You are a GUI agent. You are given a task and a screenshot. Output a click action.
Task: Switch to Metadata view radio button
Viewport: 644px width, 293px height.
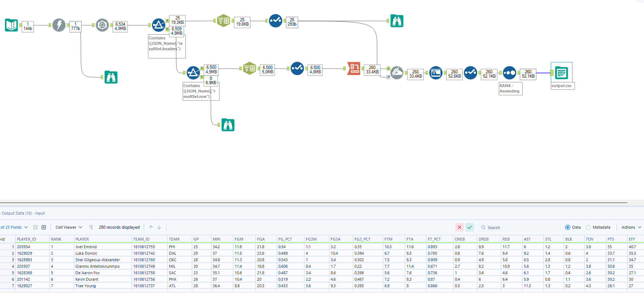(x=588, y=227)
